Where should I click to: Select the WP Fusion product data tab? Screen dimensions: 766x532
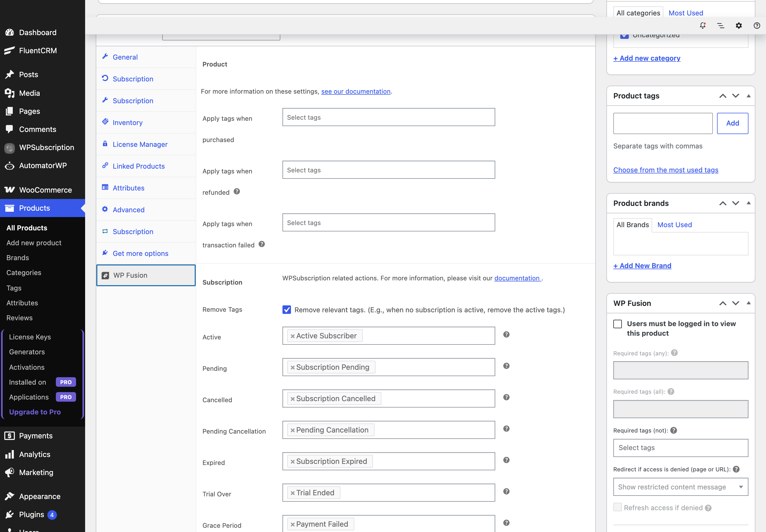pos(146,275)
